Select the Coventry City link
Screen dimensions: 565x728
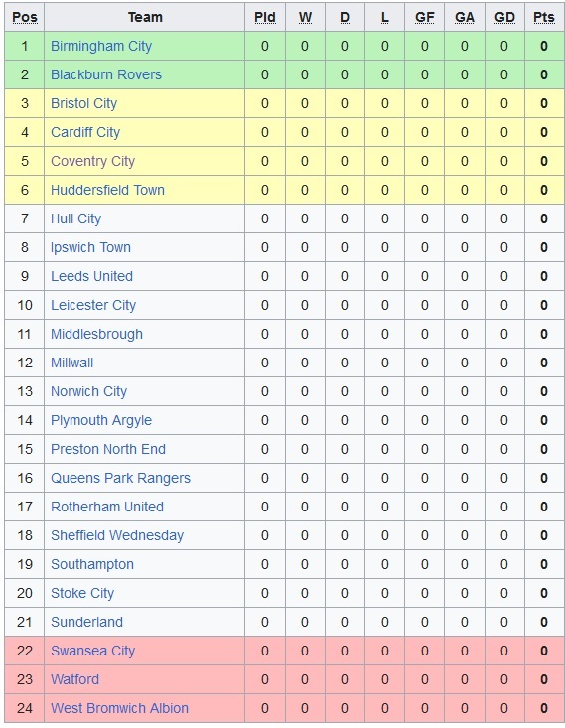[93, 161]
